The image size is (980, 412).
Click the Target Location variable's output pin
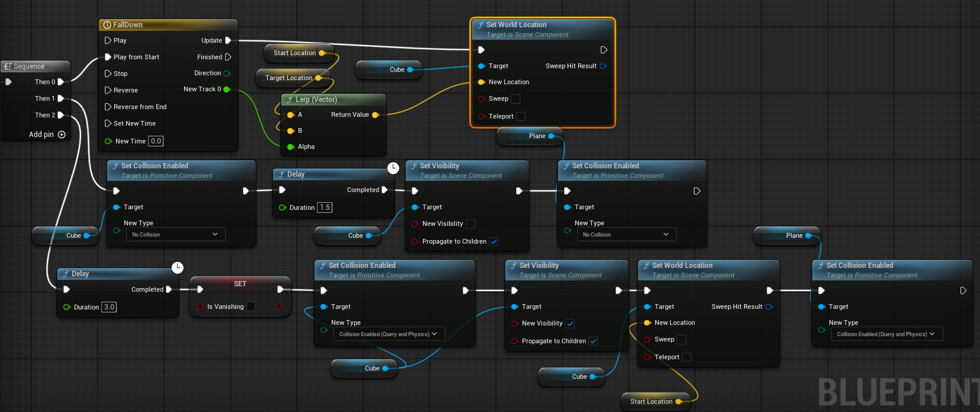pyautogui.click(x=318, y=78)
